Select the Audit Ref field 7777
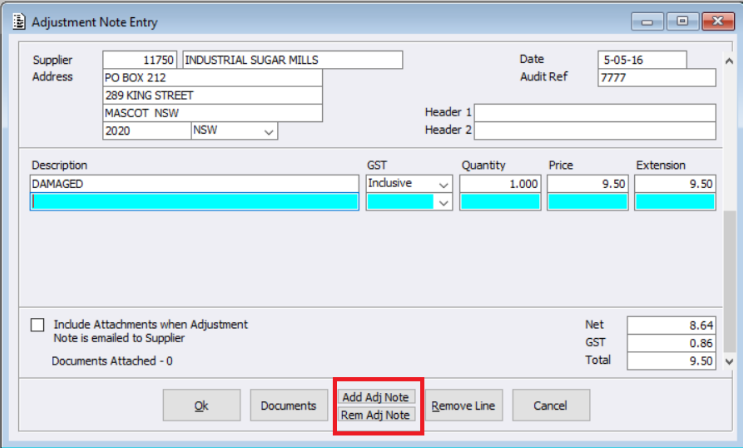 pyautogui.click(x=656, y=78)
